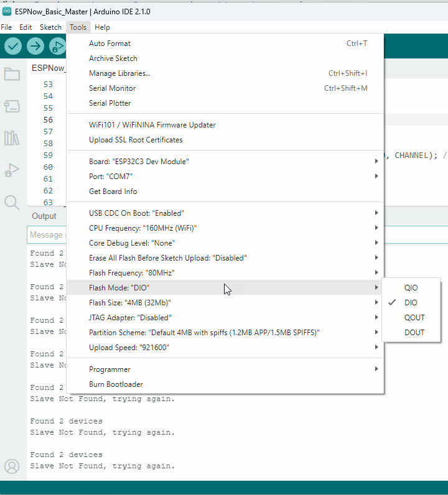Select QOUT flash mode
448x495 pixels.
(x=411, y=317)
